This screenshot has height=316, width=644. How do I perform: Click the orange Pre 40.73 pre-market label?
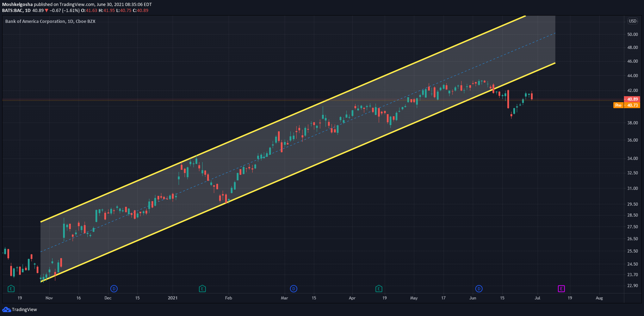click(626, 105)
